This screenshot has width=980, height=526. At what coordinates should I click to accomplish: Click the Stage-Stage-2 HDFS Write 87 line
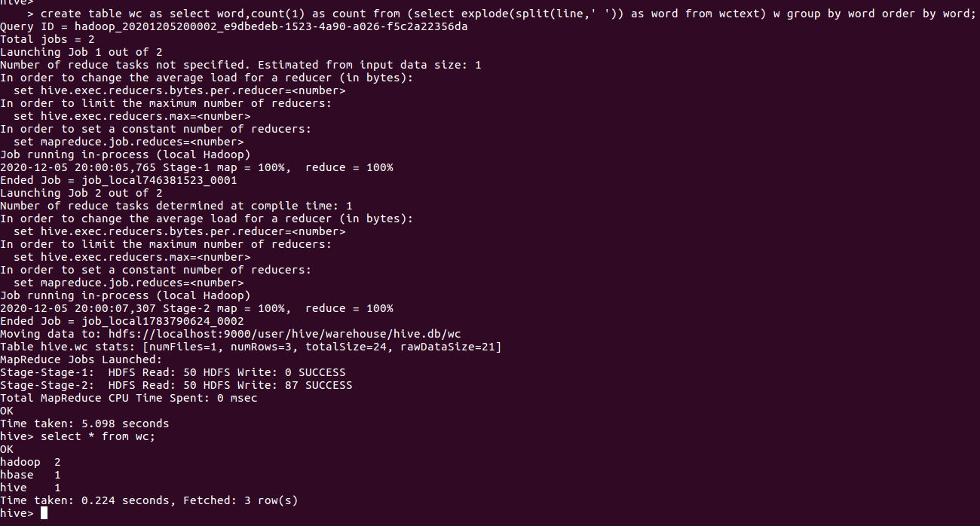pos(176,385)
